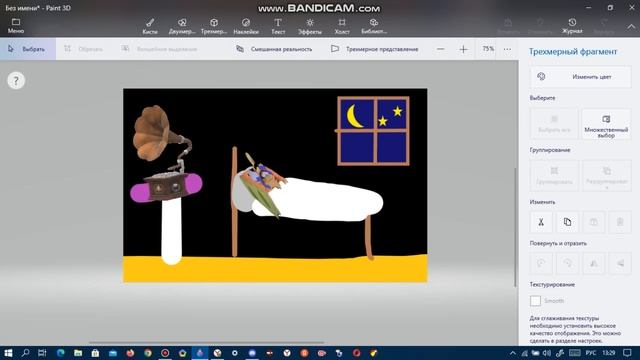Click the horizontal canvas scrollbar
Image resolution: width=640 pixels, height=360 pixels.
pyautogui.click(x=207, y=342)
